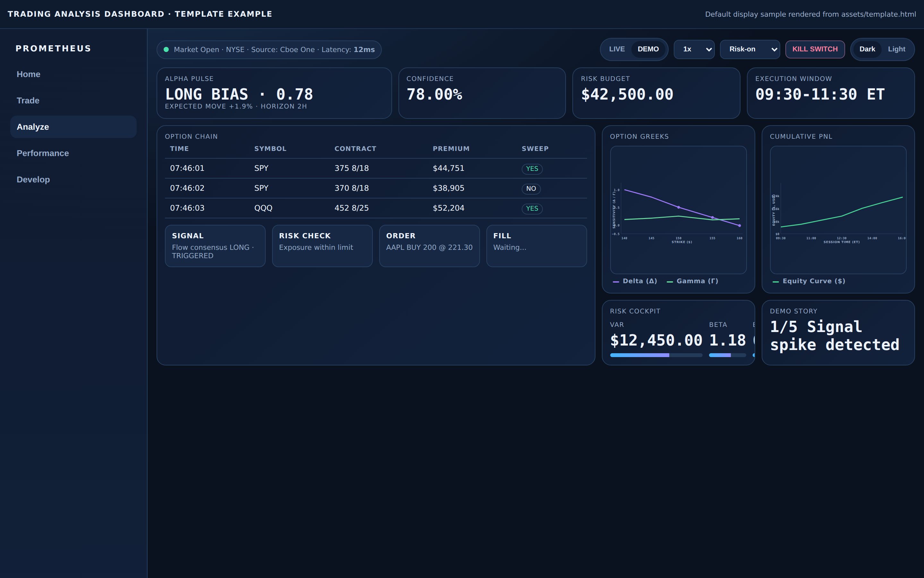Open the Performance section
The height and width of the screenshot is (578, 924).
pos(73,153)
